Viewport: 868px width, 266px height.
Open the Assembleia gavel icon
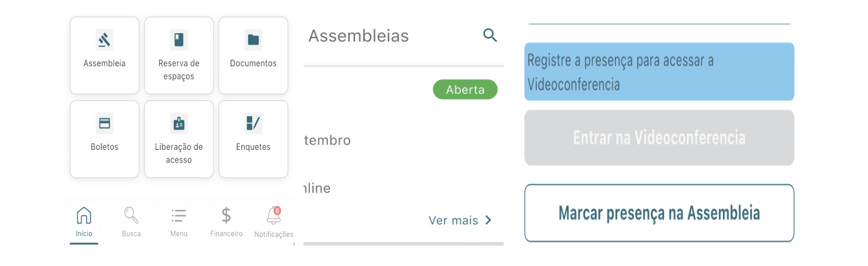pos(105,40)
